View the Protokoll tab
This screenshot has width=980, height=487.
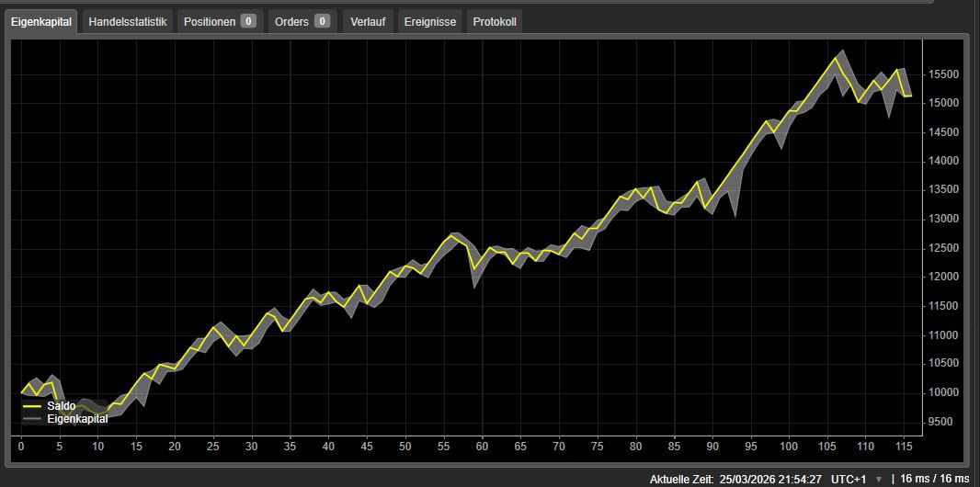495,21
